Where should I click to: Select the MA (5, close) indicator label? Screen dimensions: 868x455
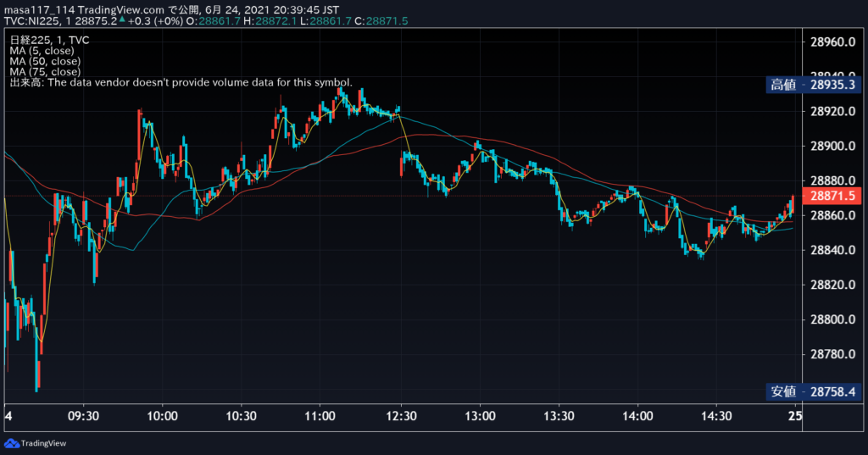tap(42, 51)
